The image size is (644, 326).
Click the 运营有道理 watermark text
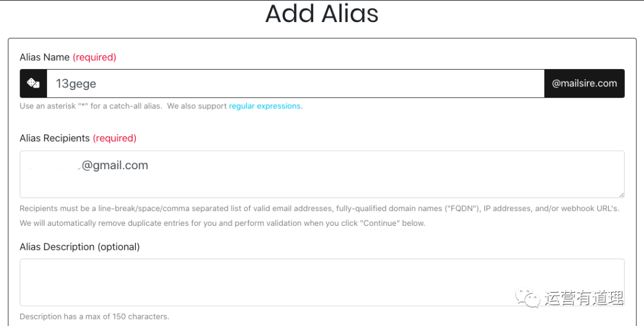(x=583, y=298)
